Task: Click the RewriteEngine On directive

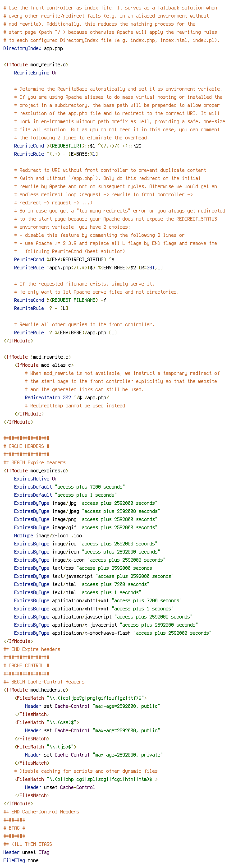Action: click(x=36, y=73)
